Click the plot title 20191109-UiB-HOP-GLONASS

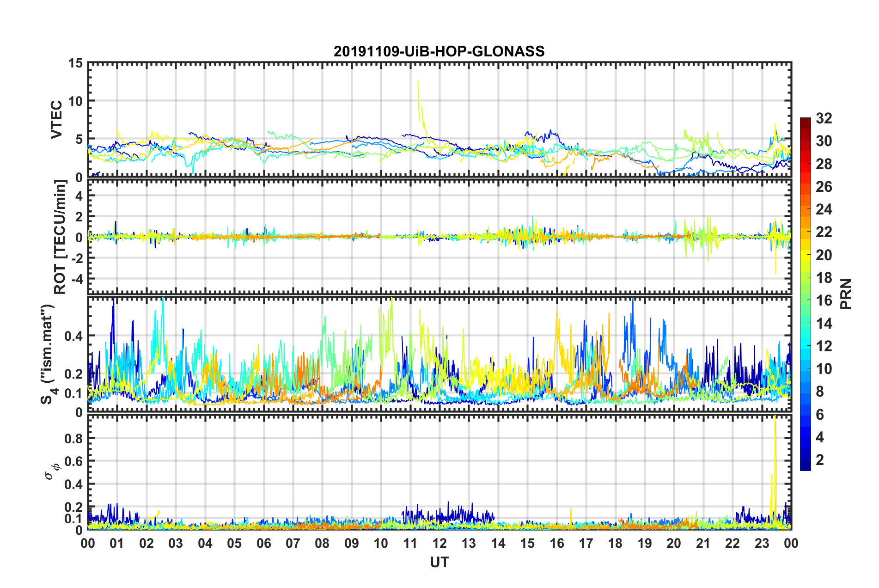coord(439,51)
